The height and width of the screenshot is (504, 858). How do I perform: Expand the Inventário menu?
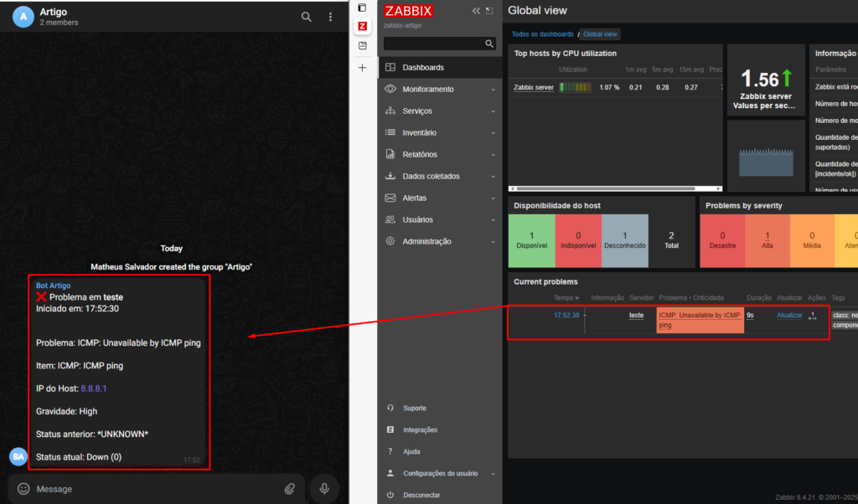[x=440, y=133]
